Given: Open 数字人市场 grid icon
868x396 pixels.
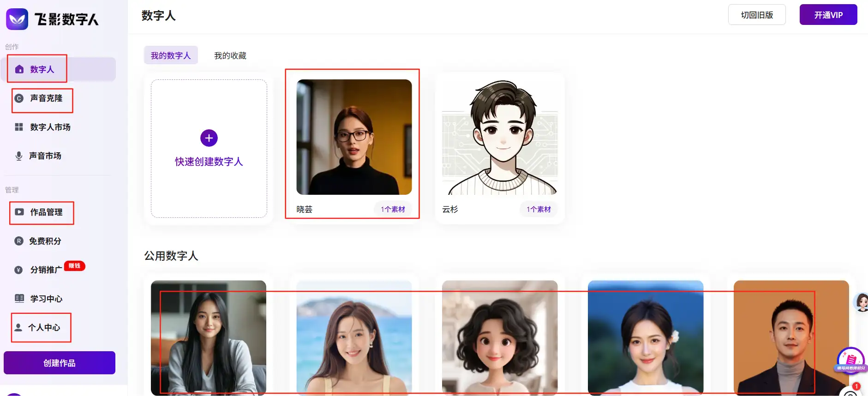Looking at the screenshot, I should (19, 127).
